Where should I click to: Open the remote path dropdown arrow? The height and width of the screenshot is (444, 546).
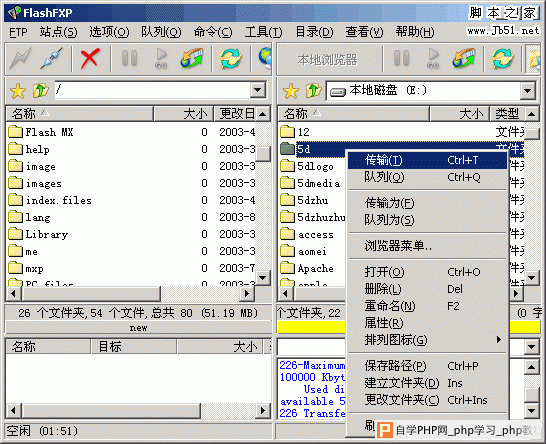click(258, 90)
